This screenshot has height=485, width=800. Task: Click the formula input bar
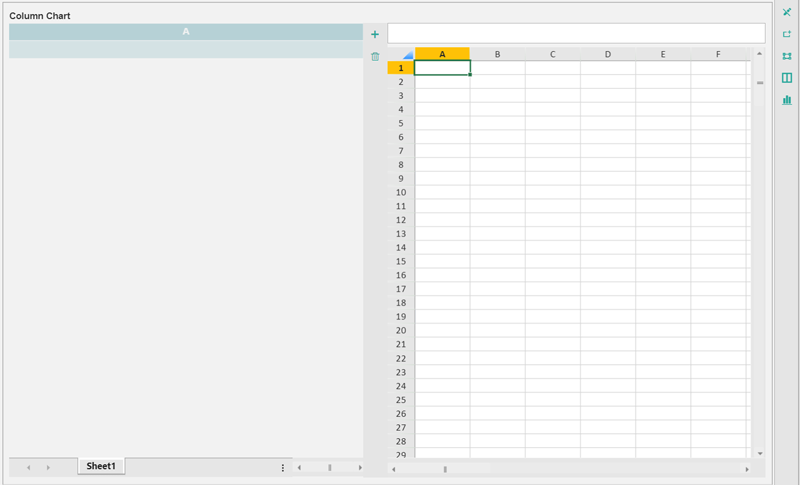(x=576, y=33)
